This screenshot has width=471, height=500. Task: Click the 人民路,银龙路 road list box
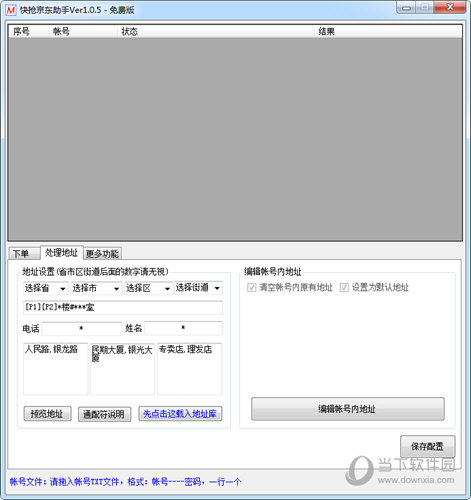[55, 369]
